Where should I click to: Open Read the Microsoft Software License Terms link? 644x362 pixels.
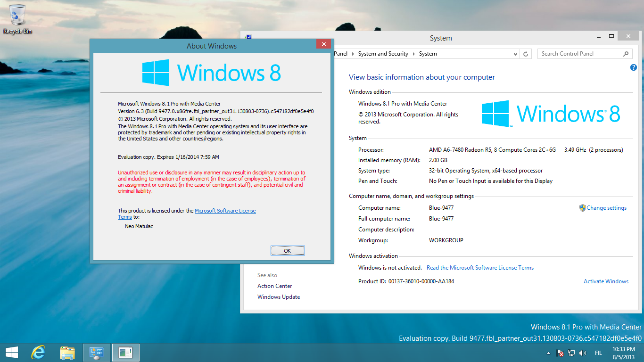point(480,268)
